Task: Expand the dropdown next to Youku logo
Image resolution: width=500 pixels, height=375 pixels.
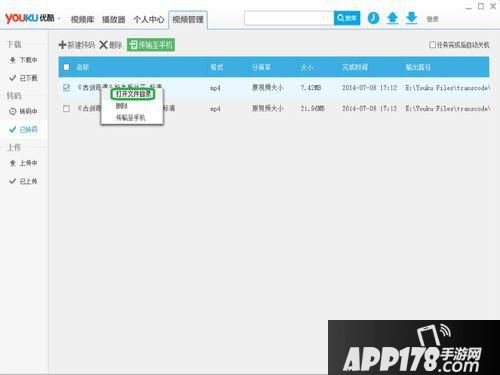Action: click(x=59, y=18)
